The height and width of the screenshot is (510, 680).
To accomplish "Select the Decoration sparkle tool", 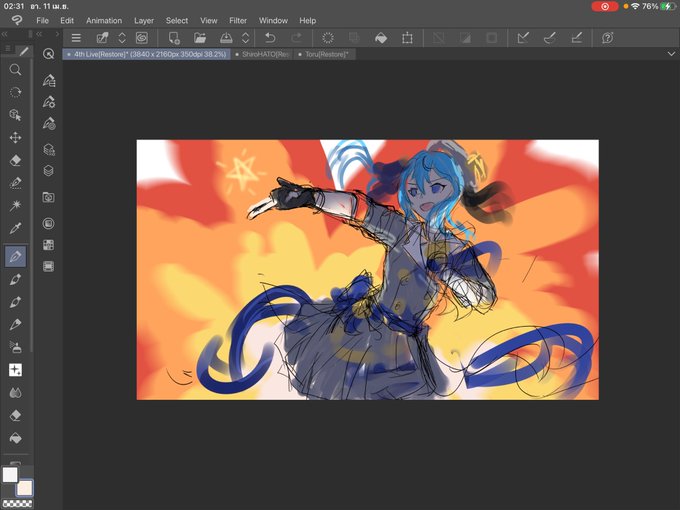I will coord(15,370).
